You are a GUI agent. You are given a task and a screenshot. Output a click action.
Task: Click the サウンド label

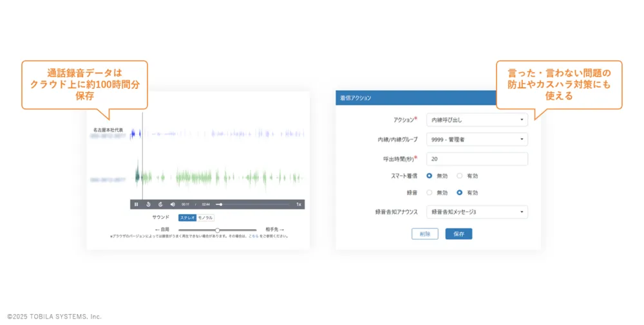pyautogui.click(x=160, y=218)
